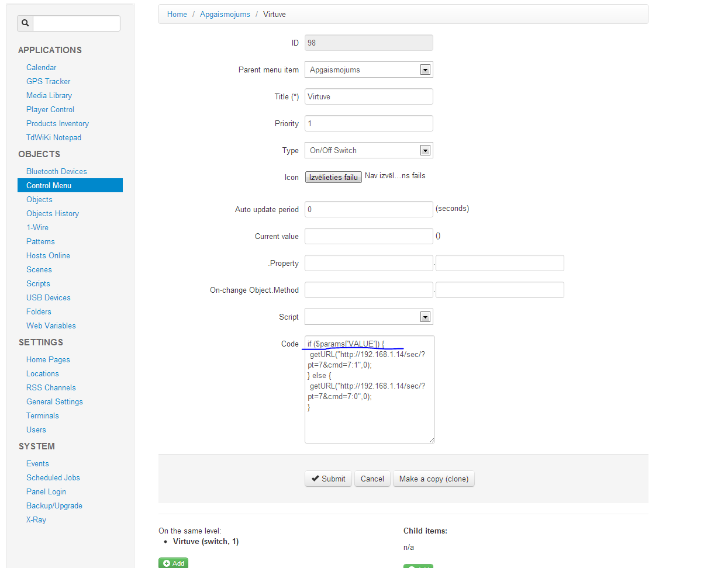Screen dimensions: 728x568
Task: Open the Parent menu item dropdown
Action: tap(368, 70)
